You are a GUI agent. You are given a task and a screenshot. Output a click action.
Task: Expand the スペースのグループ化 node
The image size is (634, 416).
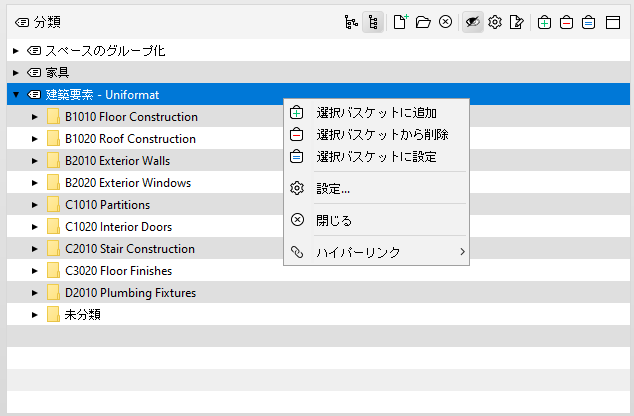point(15,51)
